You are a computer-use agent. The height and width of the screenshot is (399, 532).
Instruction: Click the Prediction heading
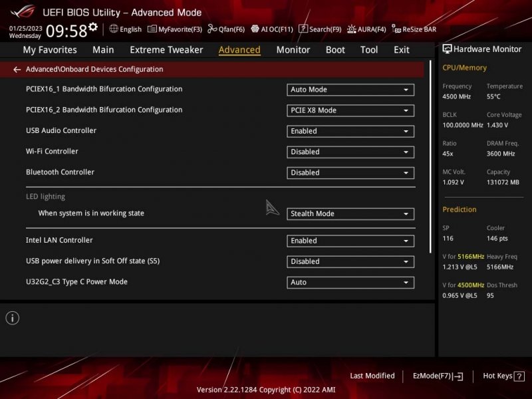point(459,209)
